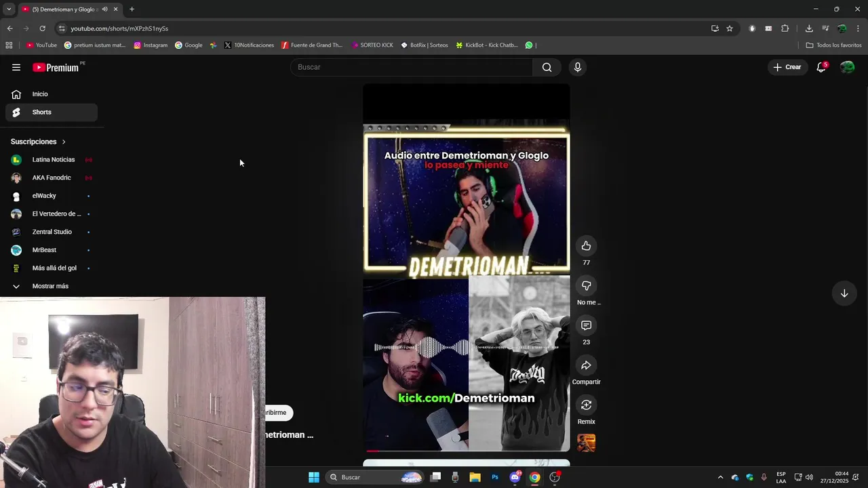Screen dimensions: 868x488
Task: Click the address bar URL
Action: click(119, 28)
